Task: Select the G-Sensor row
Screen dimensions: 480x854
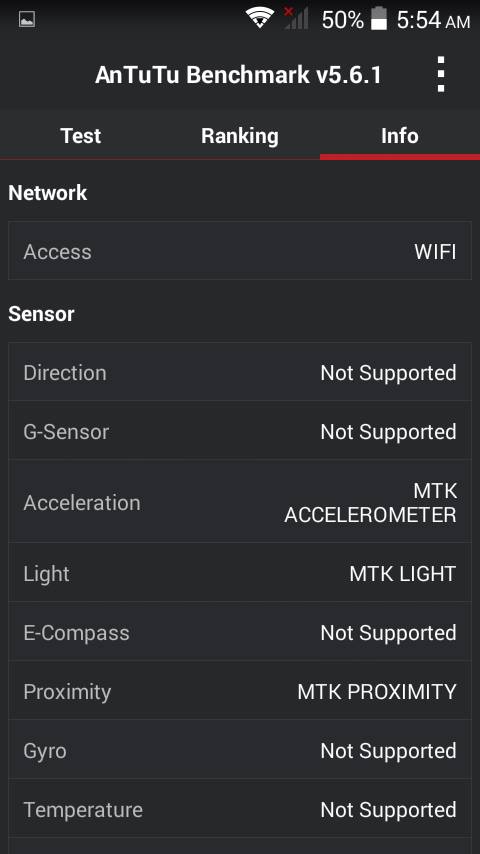Action: click(240, 431)
